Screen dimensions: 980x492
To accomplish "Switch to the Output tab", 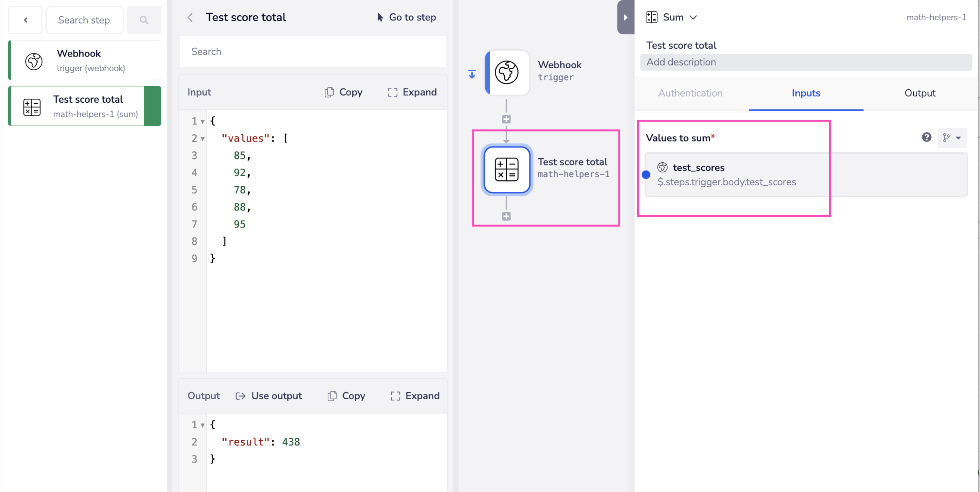I will point(920,93).
